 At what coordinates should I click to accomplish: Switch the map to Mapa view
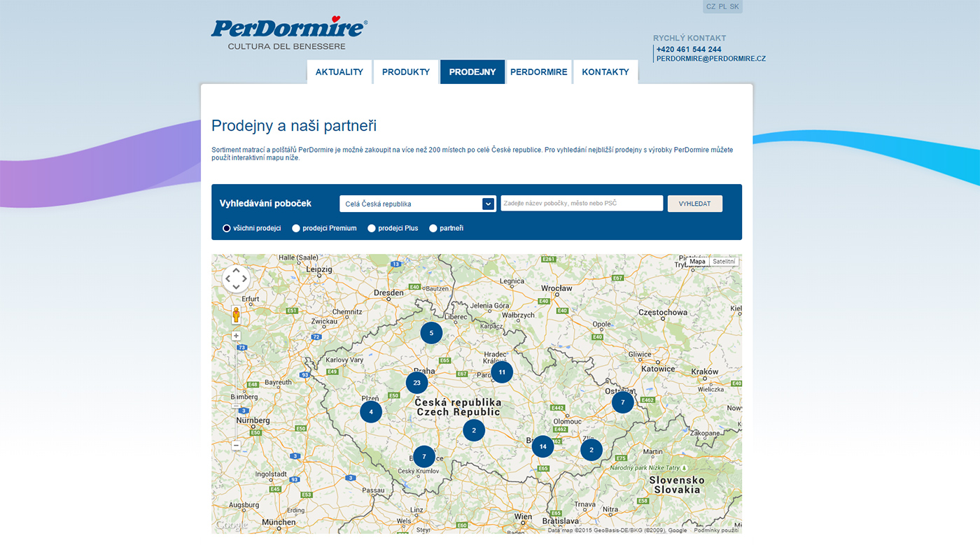click(698, 262)
